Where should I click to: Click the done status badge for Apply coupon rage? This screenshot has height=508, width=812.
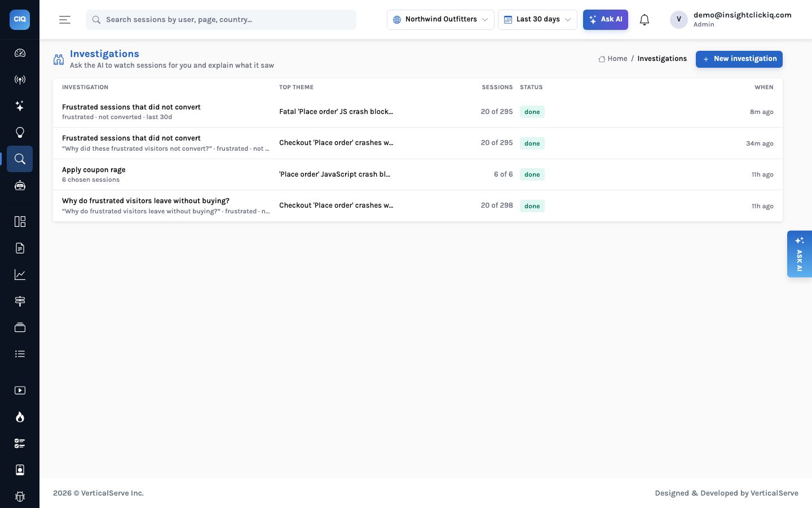click(x=532, y=174)
